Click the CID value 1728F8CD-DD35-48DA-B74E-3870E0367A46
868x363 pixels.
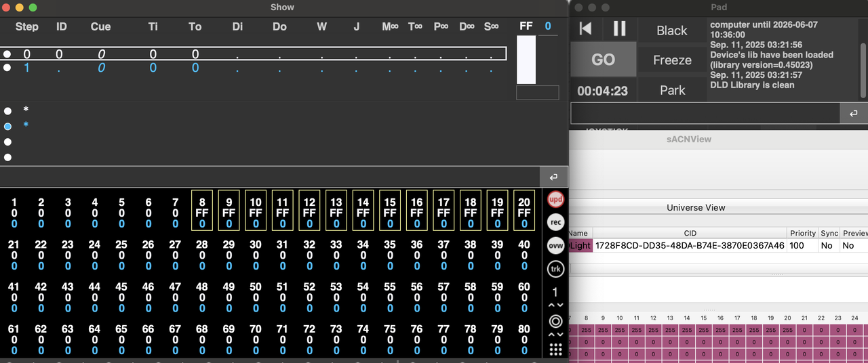690,246
